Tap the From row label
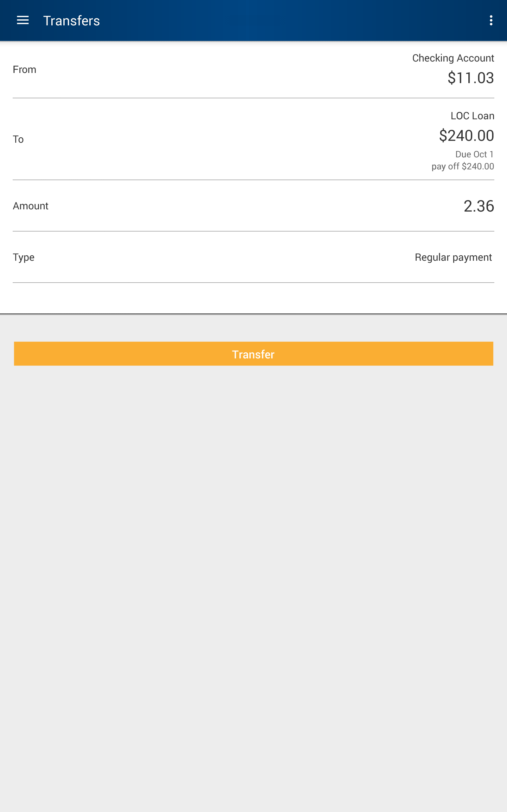Screen dimensions: 507x812 [x=24, y=69]
